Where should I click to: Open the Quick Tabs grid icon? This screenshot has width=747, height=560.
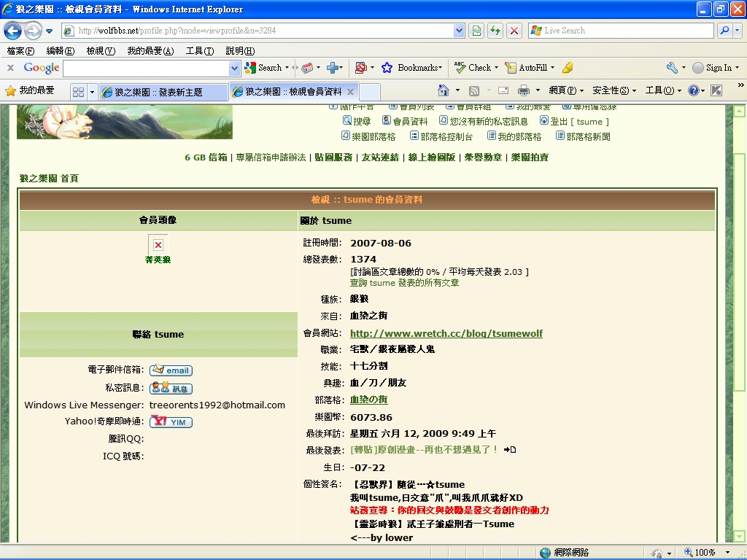[77, 92]
